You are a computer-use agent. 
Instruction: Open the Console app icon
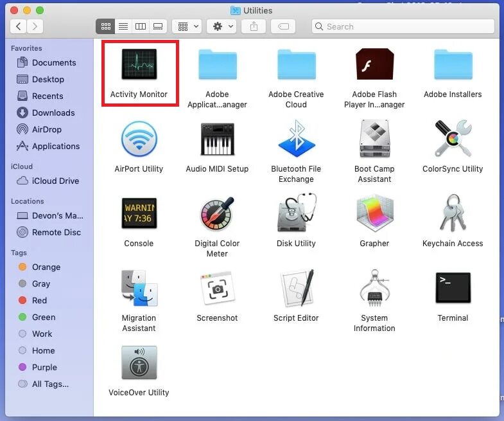139,213
